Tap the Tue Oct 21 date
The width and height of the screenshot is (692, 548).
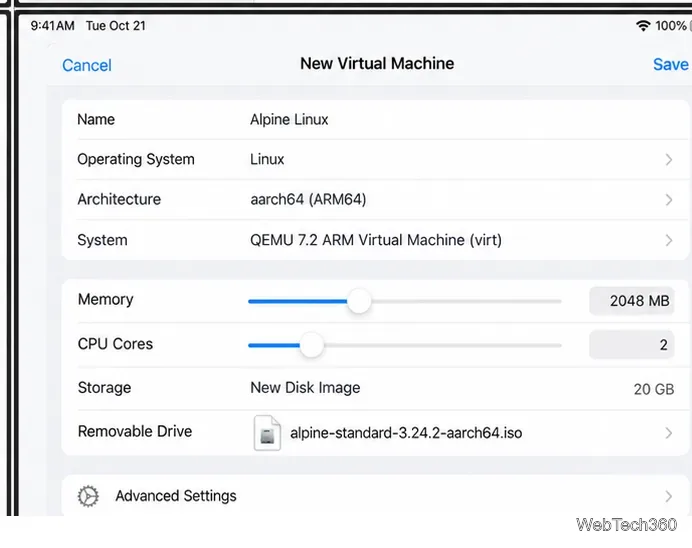(x=116, y=26)
